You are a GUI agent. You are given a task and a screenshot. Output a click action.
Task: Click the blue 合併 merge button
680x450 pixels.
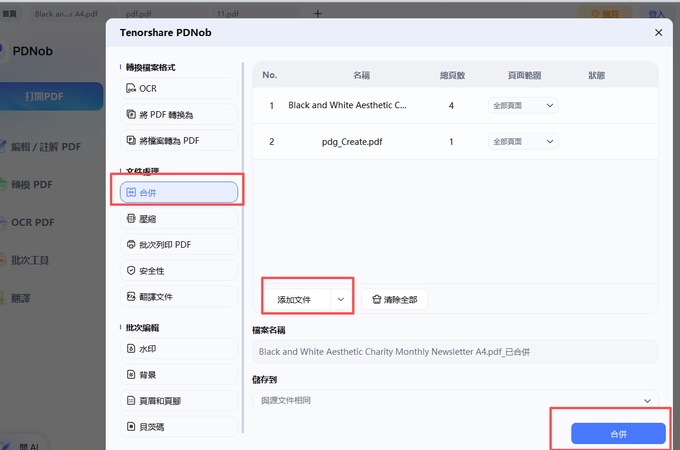pyautogui.click(x=618, y=434)
